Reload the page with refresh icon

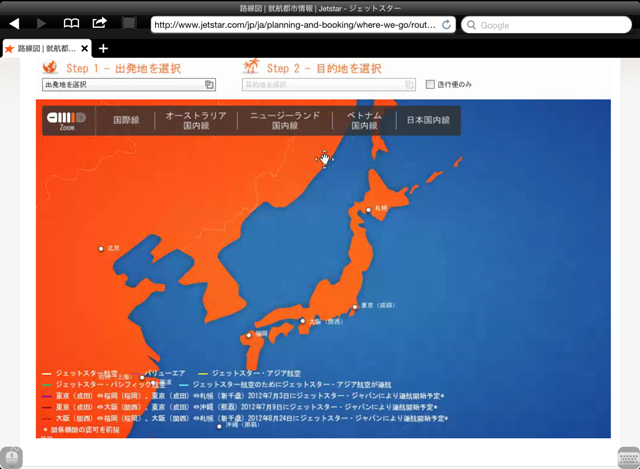(447, 25)
